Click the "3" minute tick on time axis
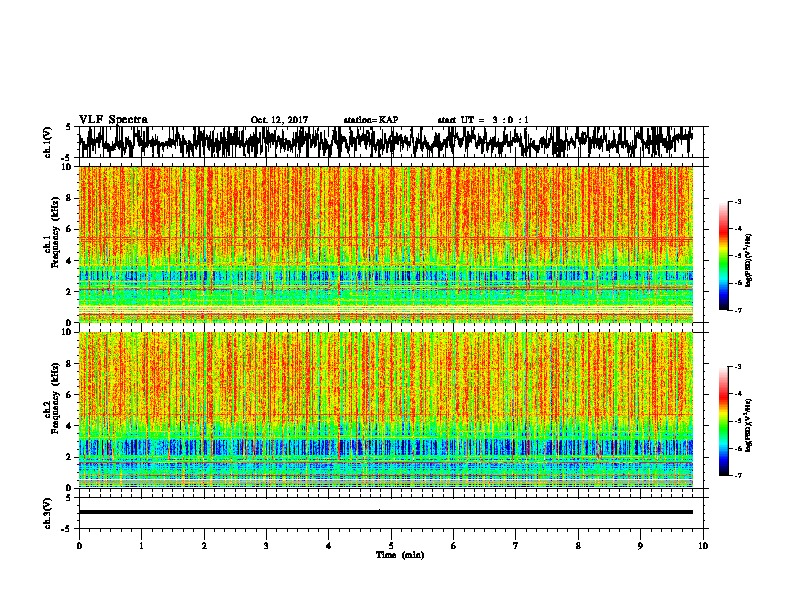The height and width of the screenshot is (612, 792). coord(266,546)
